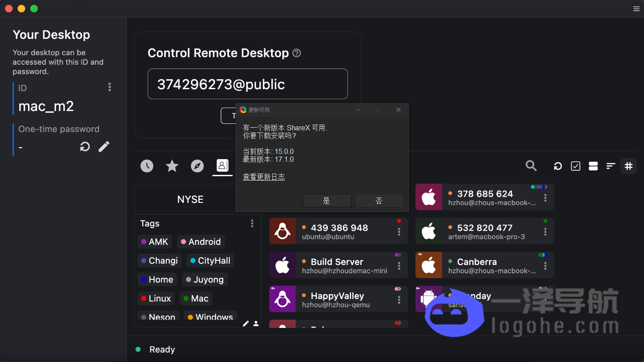The width and height of the screenshot is (644, 362).
Task: Open the Discovered compass tab
Action: tap(197, 166)
